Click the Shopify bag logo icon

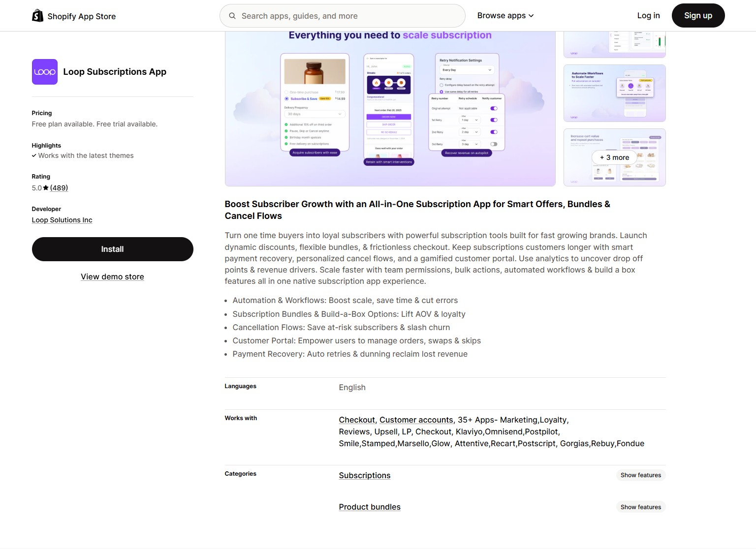click(37, 16)
